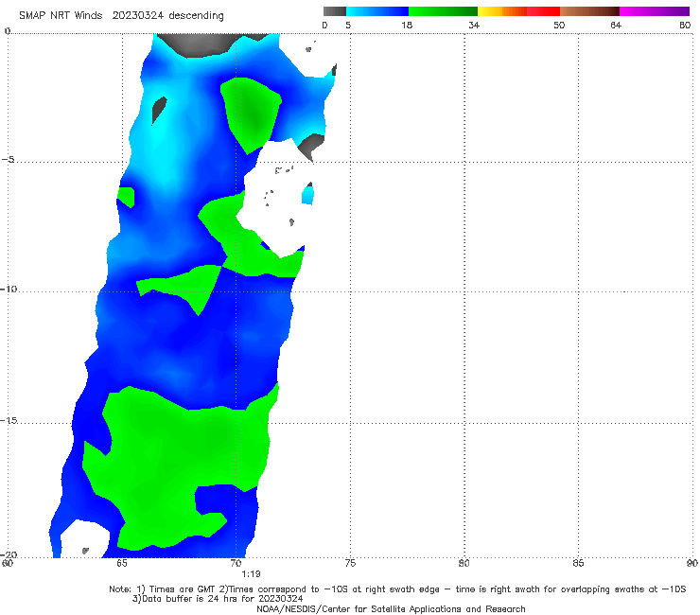Click the longitude axis label '70'
The height and width of the screenshot is (615, 700).
[236, 563]
